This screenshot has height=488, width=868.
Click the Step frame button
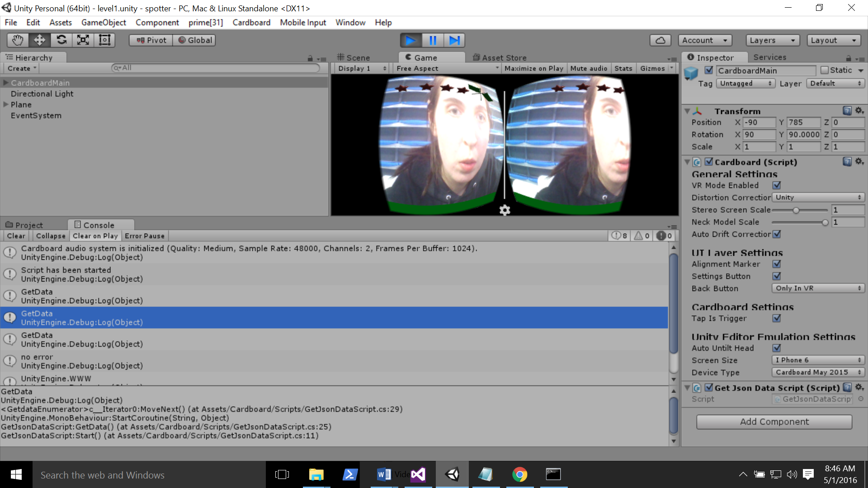tap(454, 40)
